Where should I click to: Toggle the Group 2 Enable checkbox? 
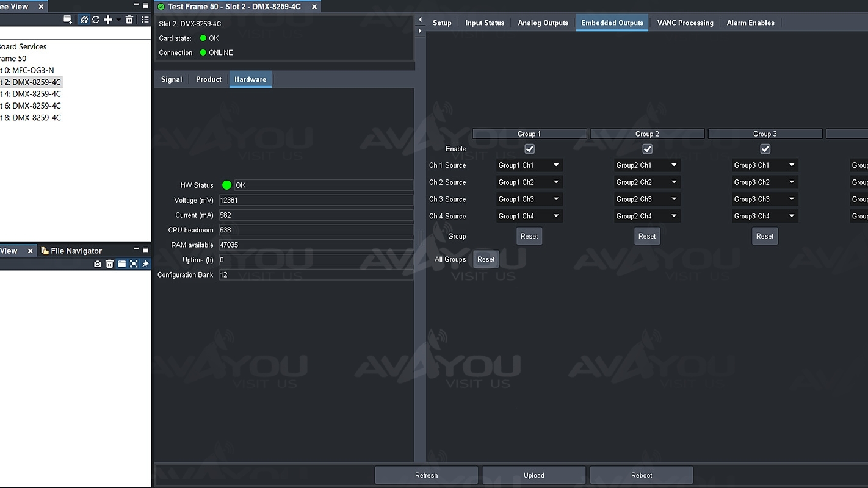pos(647,149)
